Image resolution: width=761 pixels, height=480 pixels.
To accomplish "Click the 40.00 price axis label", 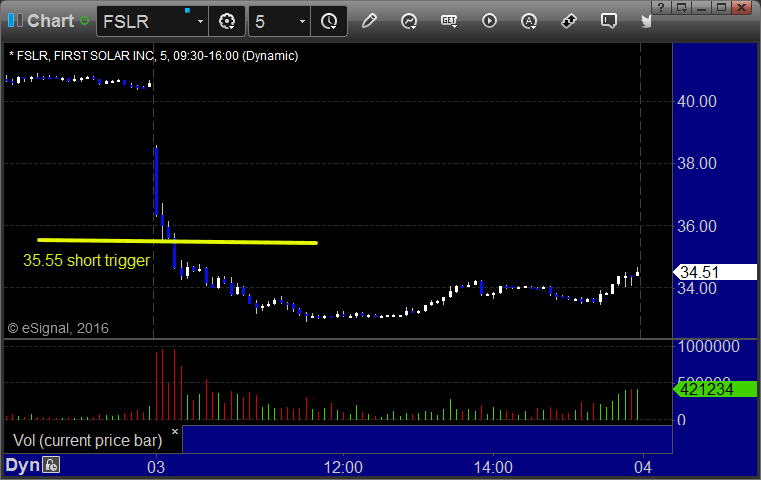I will click(697, 101).
